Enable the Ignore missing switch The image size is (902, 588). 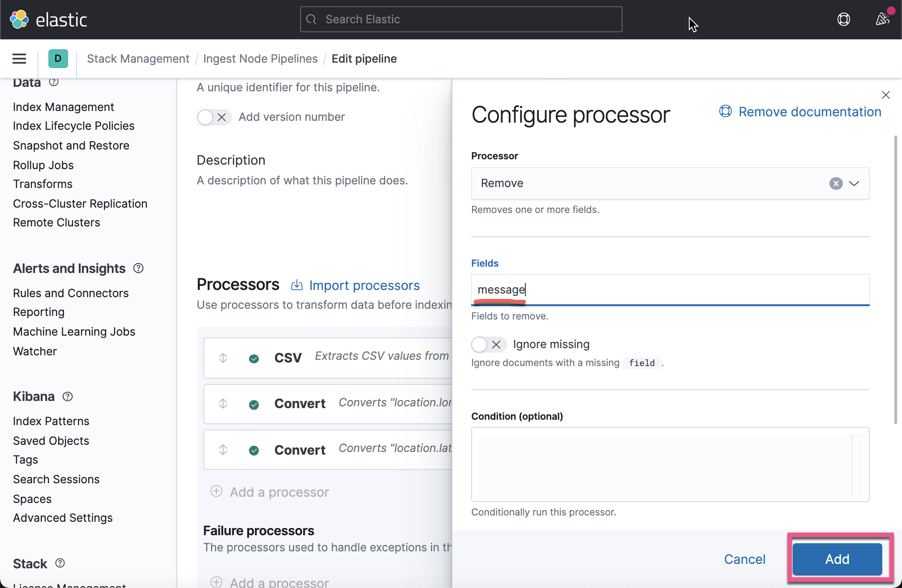pyautogui.click(x=479, y=344)
